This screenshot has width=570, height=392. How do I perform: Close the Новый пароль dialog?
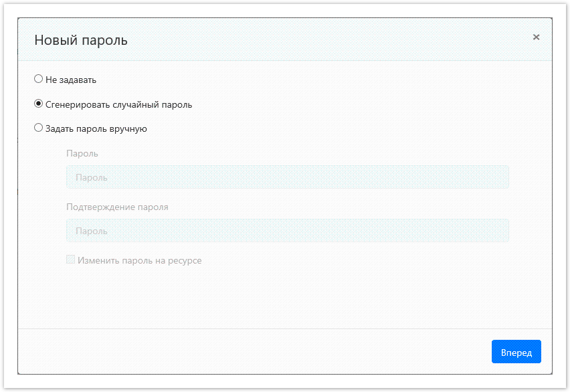pyautogui.click(x=536, y=37)
